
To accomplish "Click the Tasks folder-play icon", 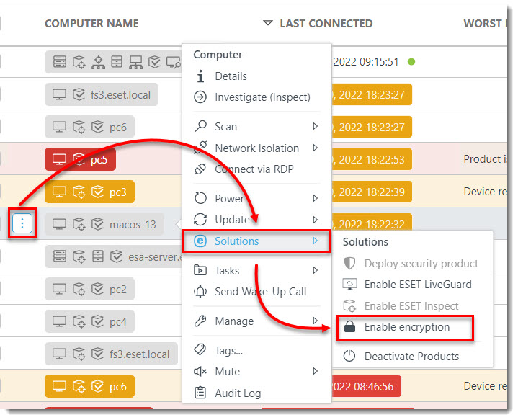I will tap(200, 270).
